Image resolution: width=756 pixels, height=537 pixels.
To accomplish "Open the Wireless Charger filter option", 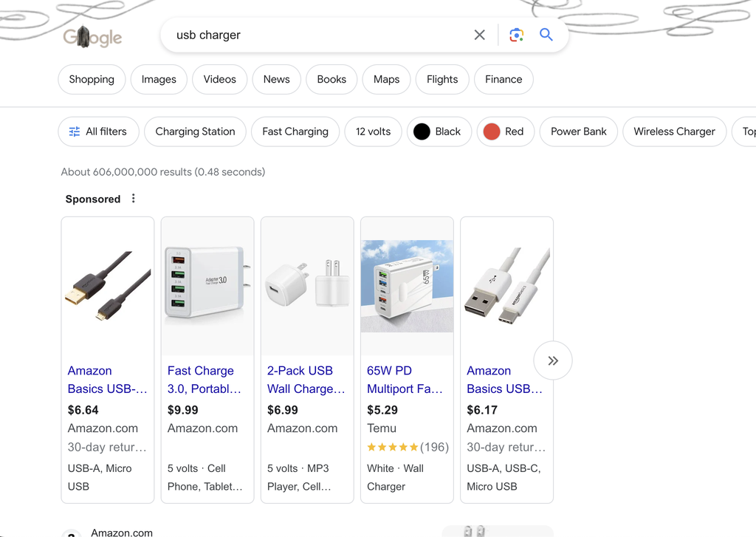I will [674, 131].
